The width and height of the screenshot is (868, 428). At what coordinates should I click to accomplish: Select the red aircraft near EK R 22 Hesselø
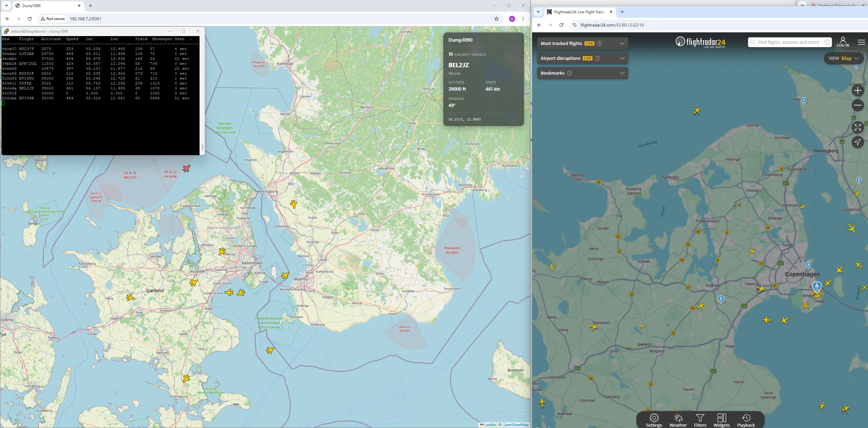pyautogui.click(x=186, y=168)
